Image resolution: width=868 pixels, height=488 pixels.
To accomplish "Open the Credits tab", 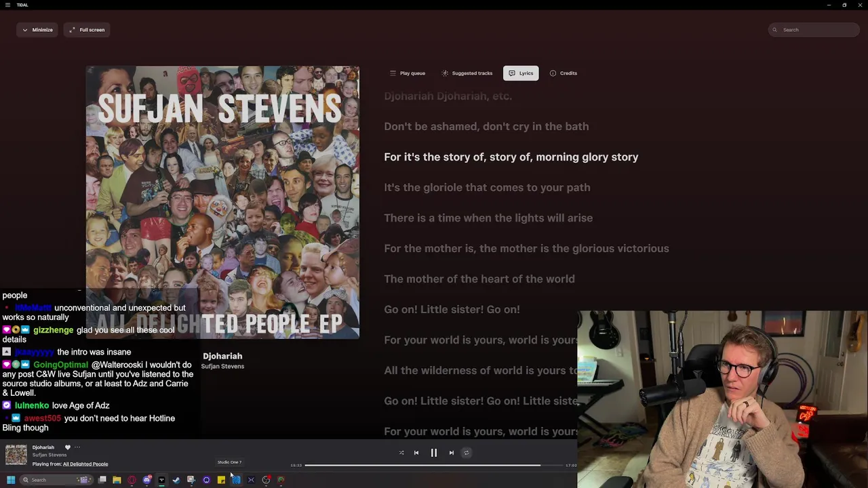I will point(564,73).
